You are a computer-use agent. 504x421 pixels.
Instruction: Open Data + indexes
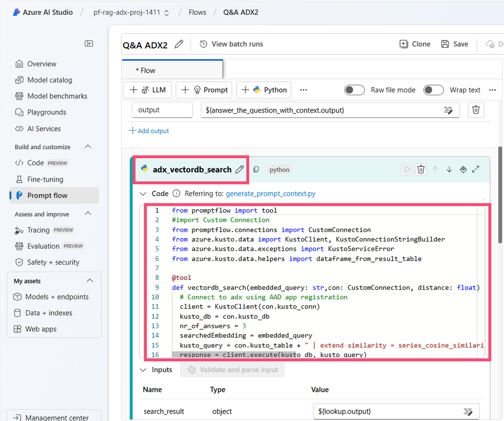click(x=43, y=313)
